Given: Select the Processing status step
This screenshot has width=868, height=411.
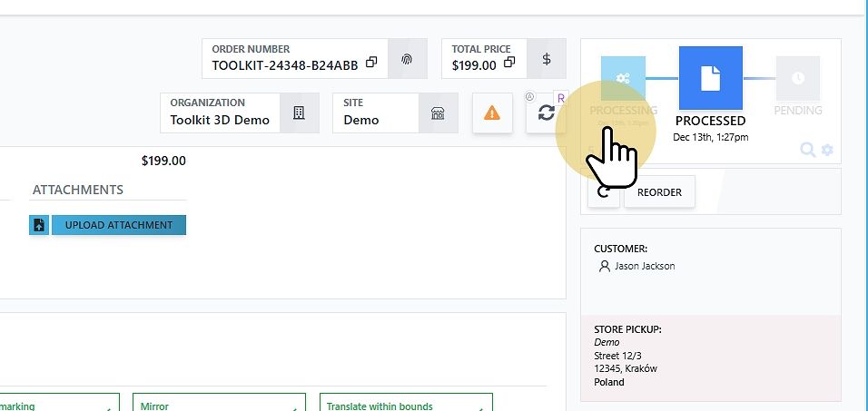Looking at the screenshot, I should (624, 79).
